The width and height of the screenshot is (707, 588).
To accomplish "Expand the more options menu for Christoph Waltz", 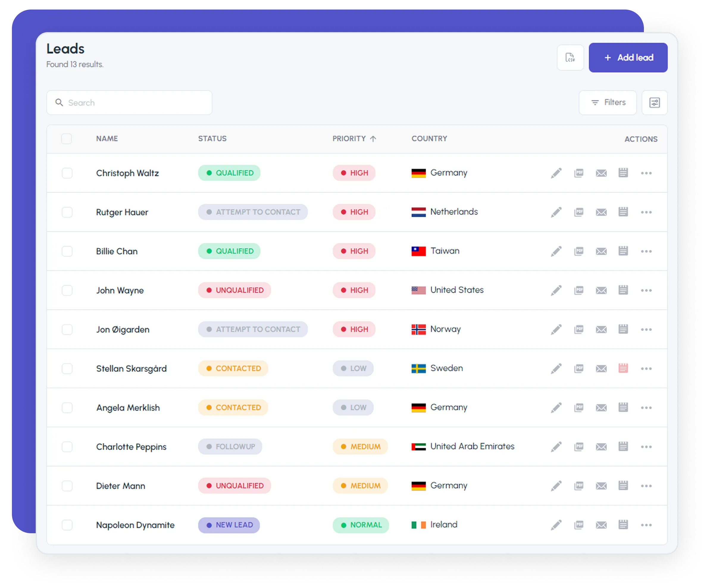I will [646, 173].
